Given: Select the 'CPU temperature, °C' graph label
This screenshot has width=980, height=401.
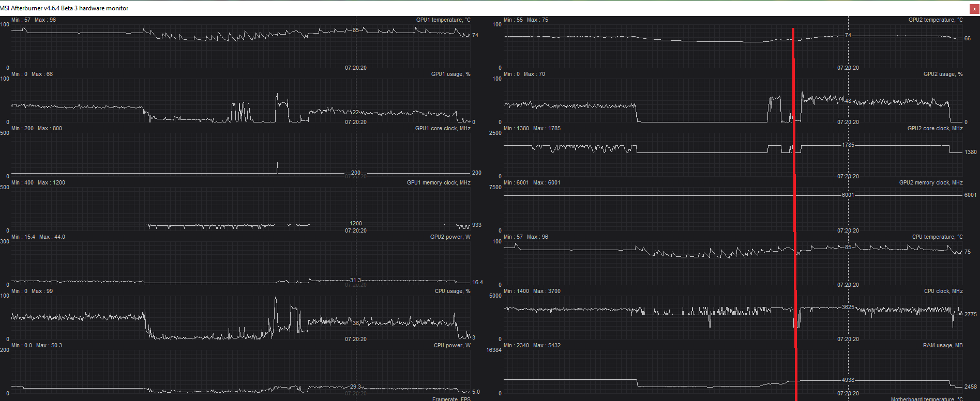Looking at the screenshot, I should (938, 237).
